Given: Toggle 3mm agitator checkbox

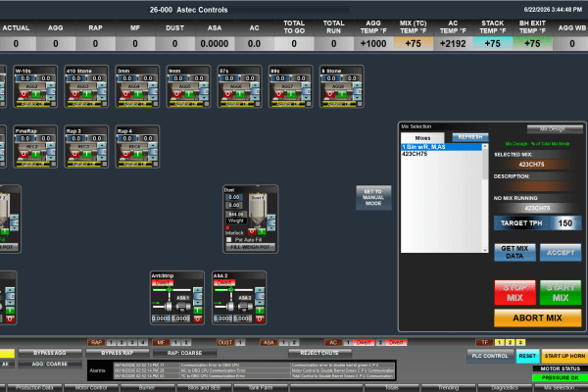Looking at the screenshot, I should coord(155,104).
